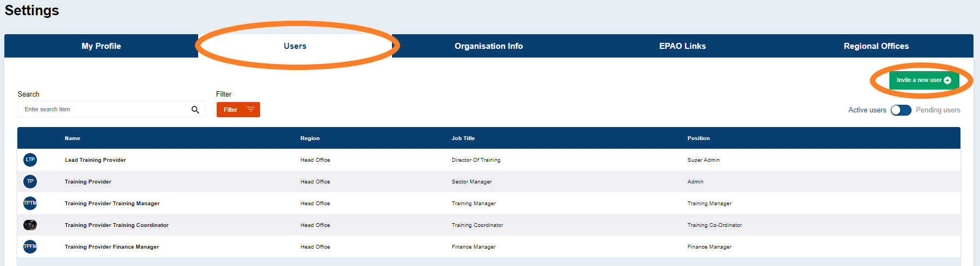Click the LTP avatar for Lead Training Provider
980x266 pixels.
tap(30, 160)
